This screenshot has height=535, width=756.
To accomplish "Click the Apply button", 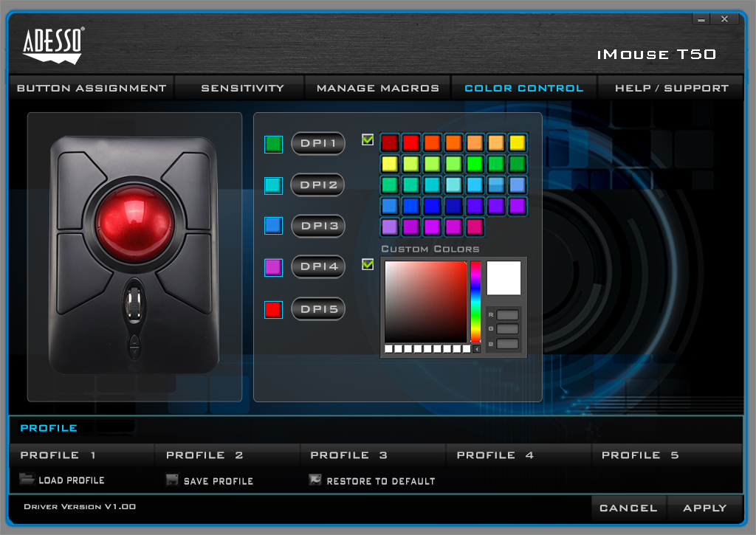I will 704,508.
